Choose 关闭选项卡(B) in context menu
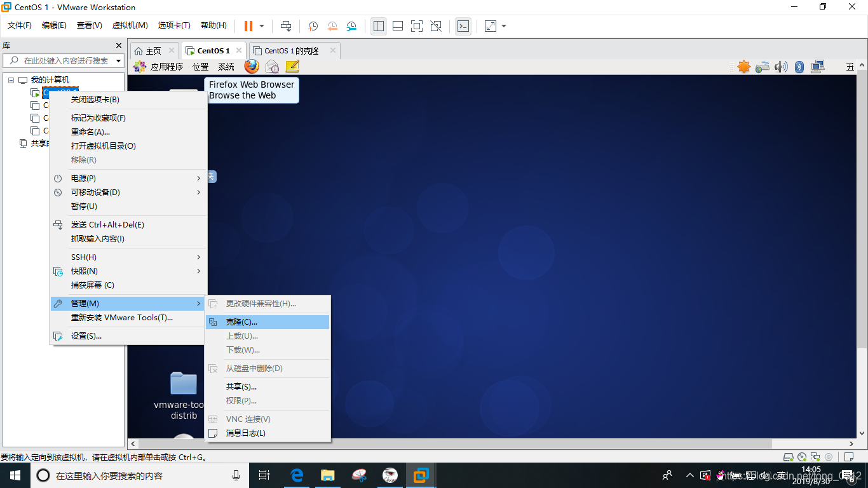Image resolution: width=868 pixels, height=488 pixels. click(x=128, y=100)
